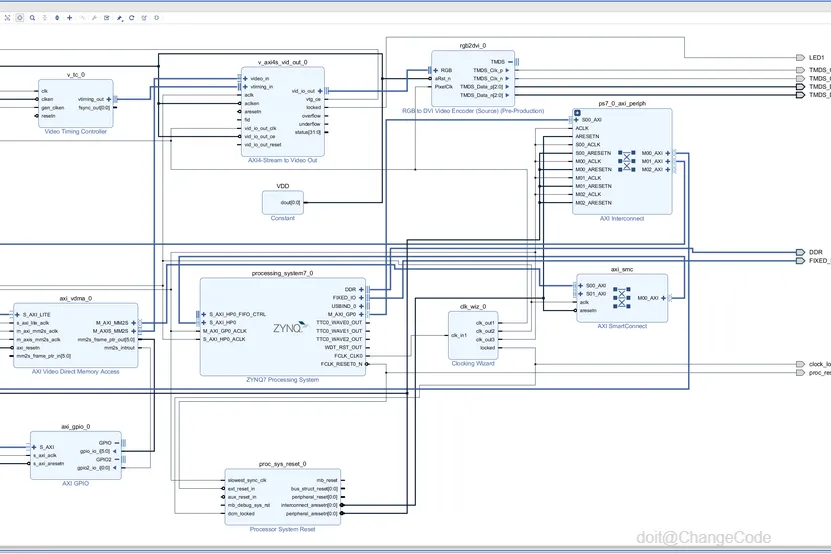The image size is (831, 554).
Task: Select the proc_sys_reset_0 block title
Action: coord(282,464)
